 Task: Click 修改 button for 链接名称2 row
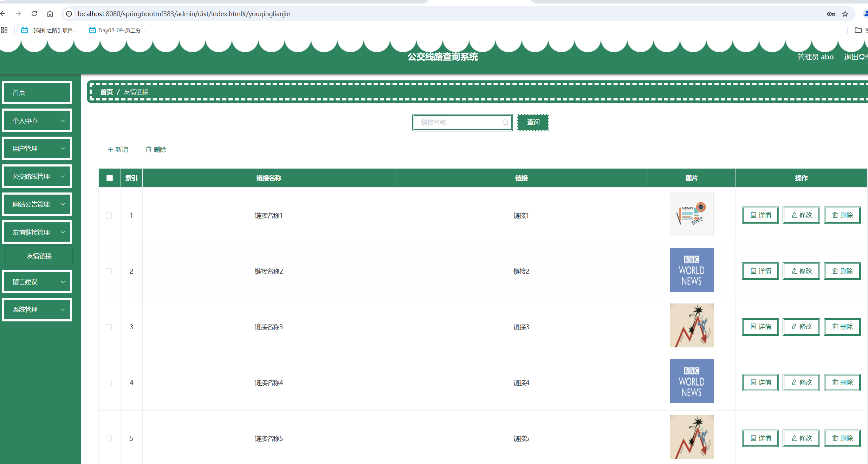coord(801,271)
